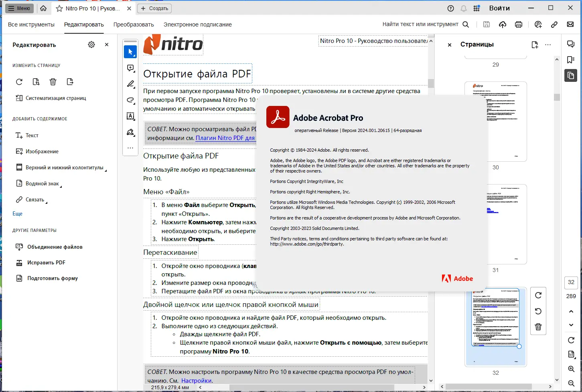Select the selection arrow tool
The image size is (582, 392).
(x=130, y=52)
